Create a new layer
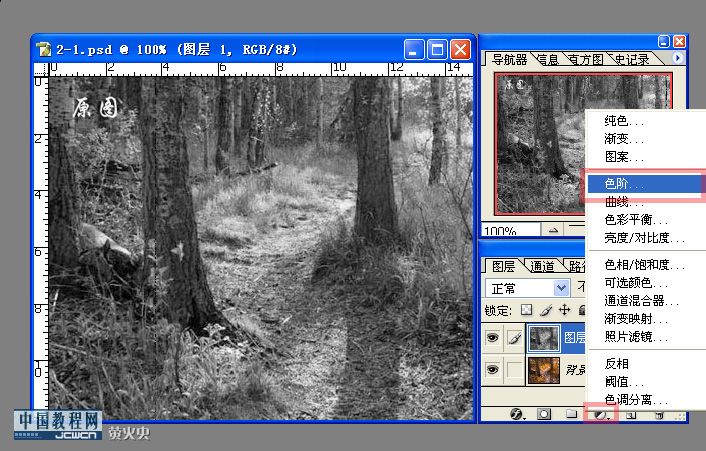The width and height of the screenshot is (706, 451). (x=631, y=415)
